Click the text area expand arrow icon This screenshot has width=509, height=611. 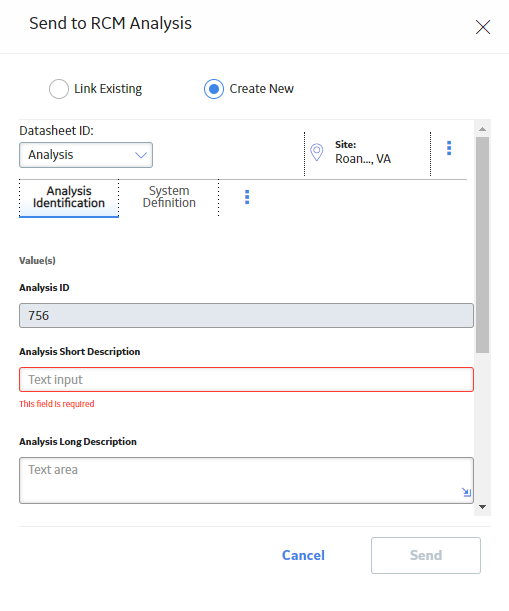pos(467,492)
